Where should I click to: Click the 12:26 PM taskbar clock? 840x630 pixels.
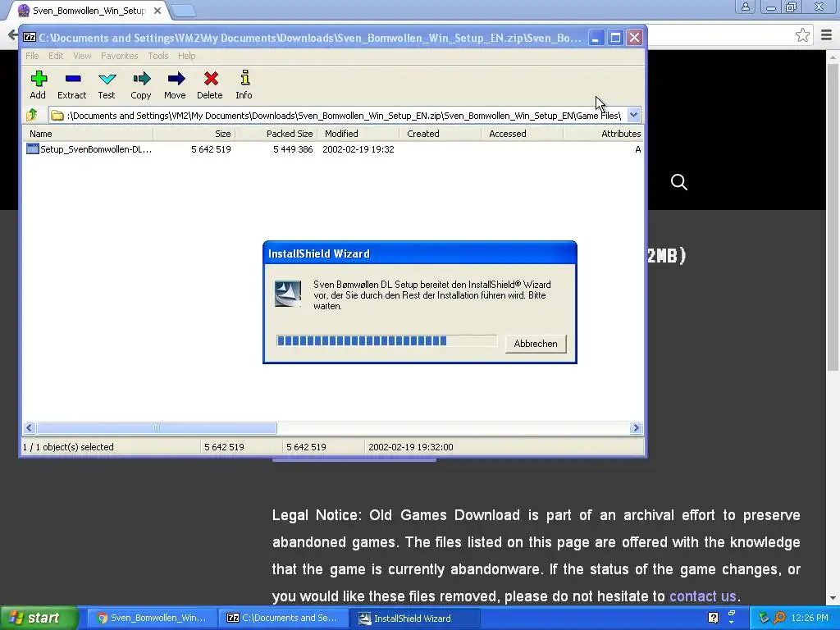tap(810, 618)
